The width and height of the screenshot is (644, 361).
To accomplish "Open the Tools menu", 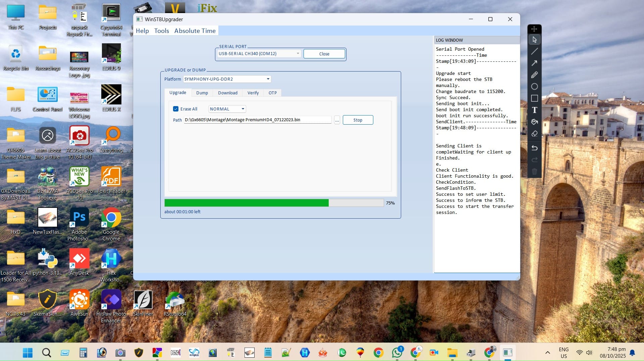I will click(x=161, y=31).
